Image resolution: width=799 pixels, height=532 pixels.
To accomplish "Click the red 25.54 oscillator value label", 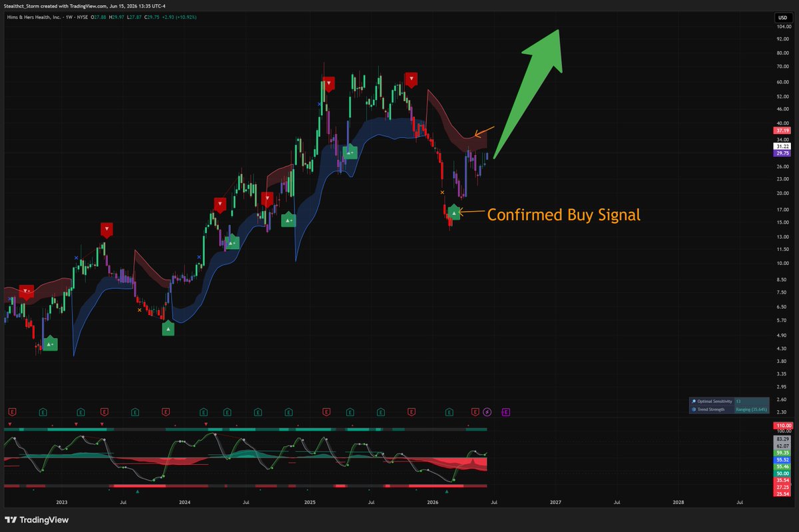I will (x=781, y=493).
